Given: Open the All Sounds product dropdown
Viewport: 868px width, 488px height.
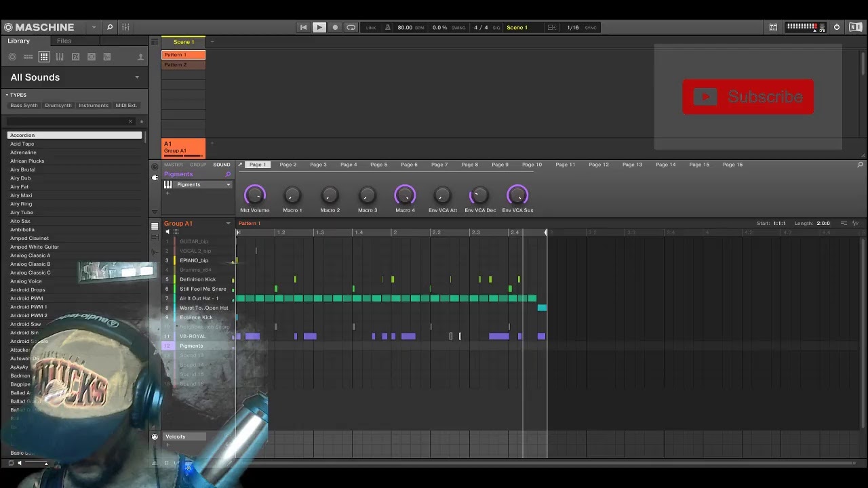Looking at the screenshot, I should point(137,77).
